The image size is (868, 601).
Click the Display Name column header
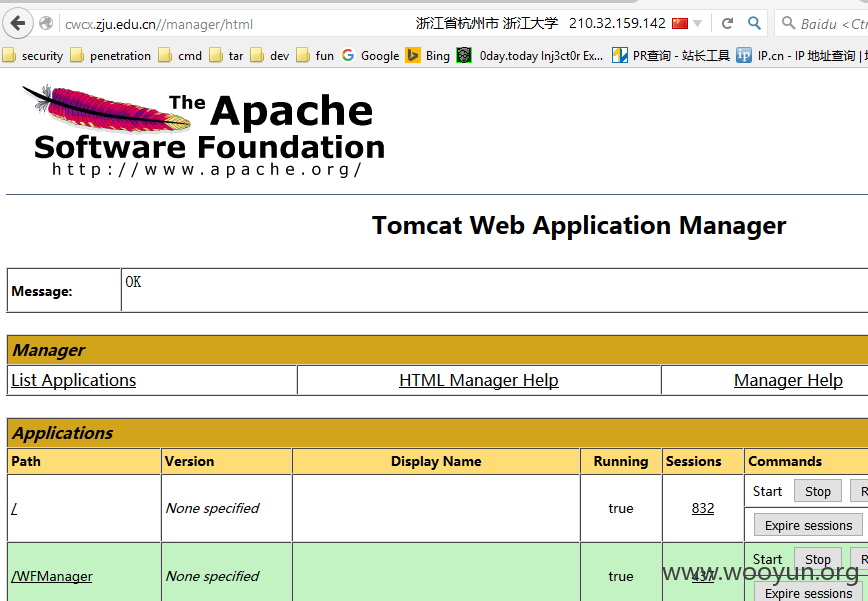tap(436, 461)
